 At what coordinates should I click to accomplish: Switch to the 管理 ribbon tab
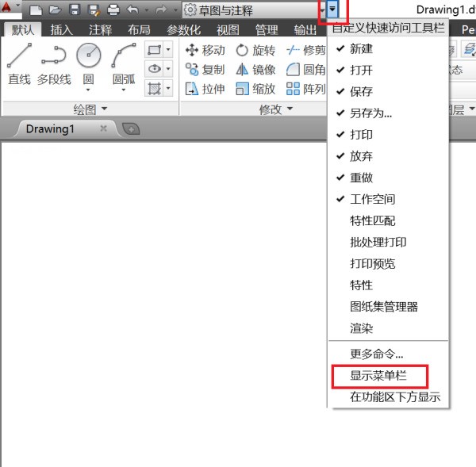pos(267,30)
